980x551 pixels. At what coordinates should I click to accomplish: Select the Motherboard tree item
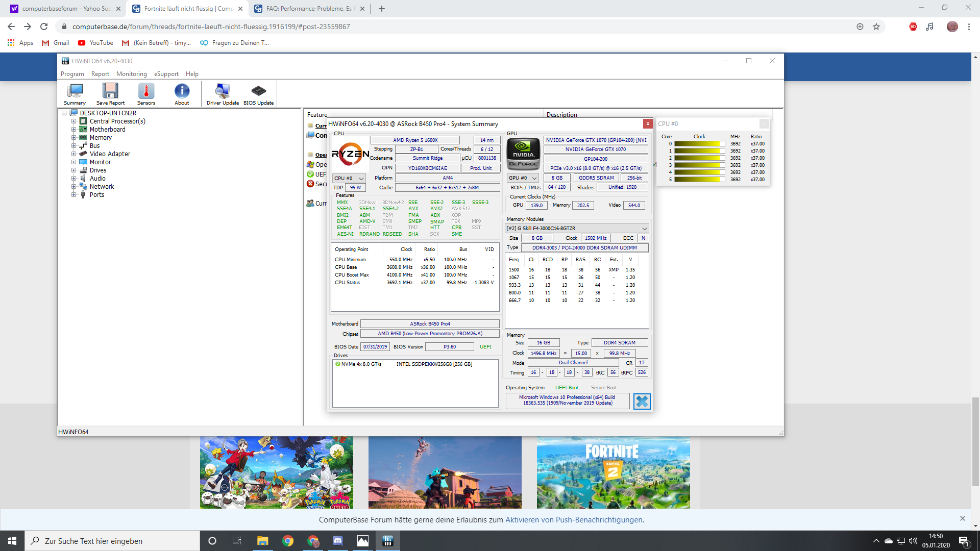[x=107, y=130]
